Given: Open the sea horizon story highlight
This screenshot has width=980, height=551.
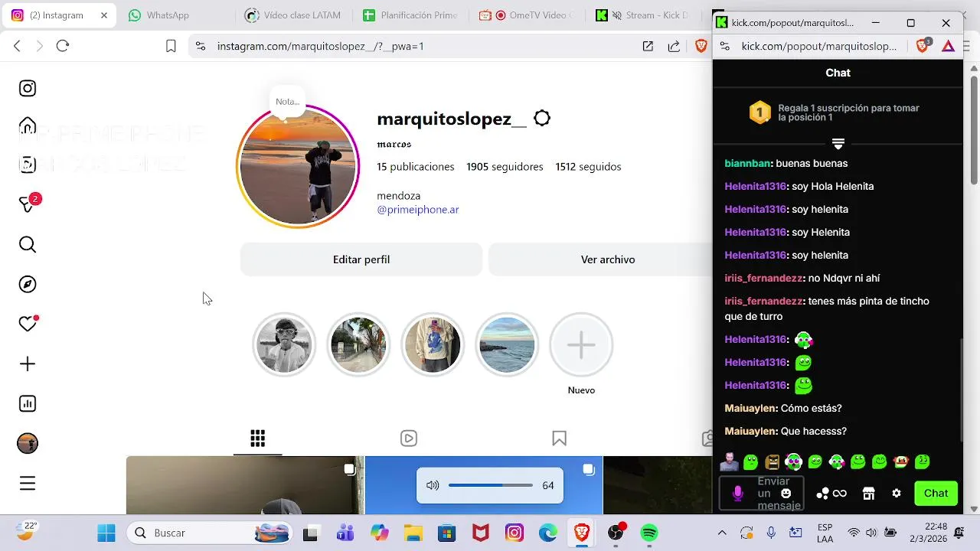Looking at the screenshot, I should tap(507, 345).
